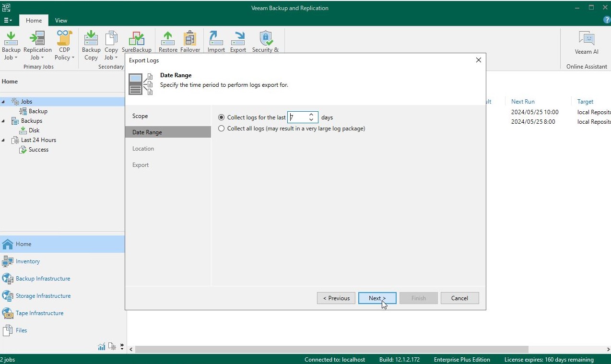Click the days number input field
This screenshot has width=611, height=364.
[x=297, y=117]
